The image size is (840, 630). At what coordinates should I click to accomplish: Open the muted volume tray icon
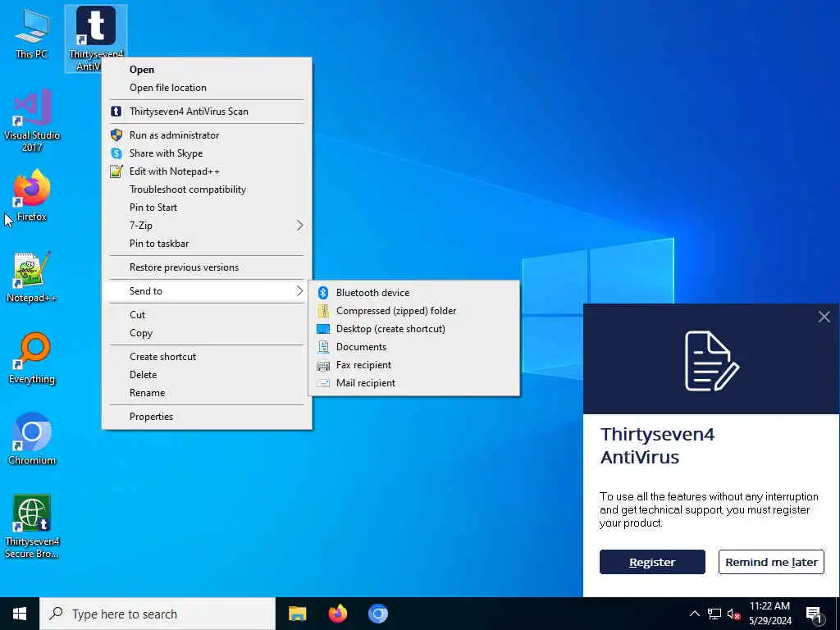click(734, 614)
